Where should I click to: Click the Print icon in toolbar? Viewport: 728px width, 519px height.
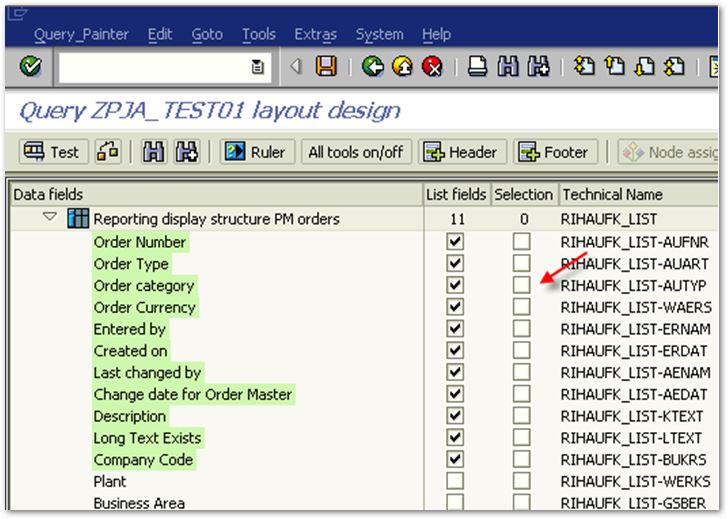(479, 67)
